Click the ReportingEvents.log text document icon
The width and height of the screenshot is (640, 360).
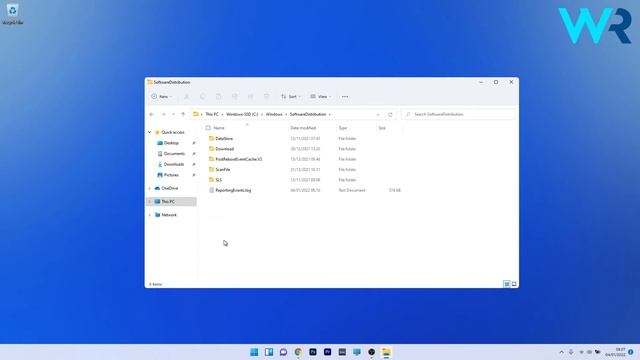coord(211,190)
